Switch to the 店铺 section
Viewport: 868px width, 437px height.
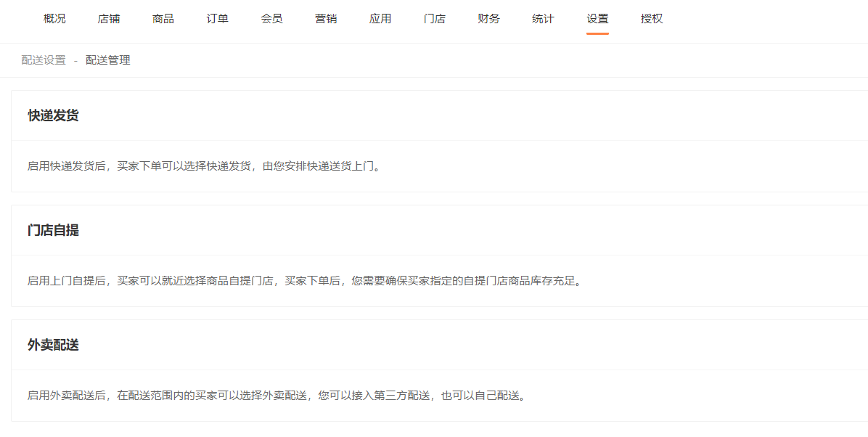tap(109, 18)
